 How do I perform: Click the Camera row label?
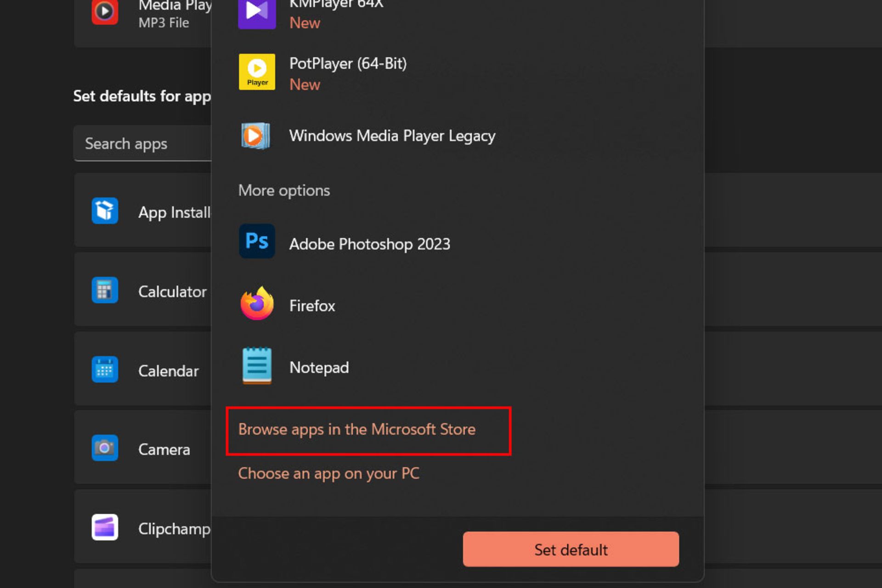click(x=164, y=450)
